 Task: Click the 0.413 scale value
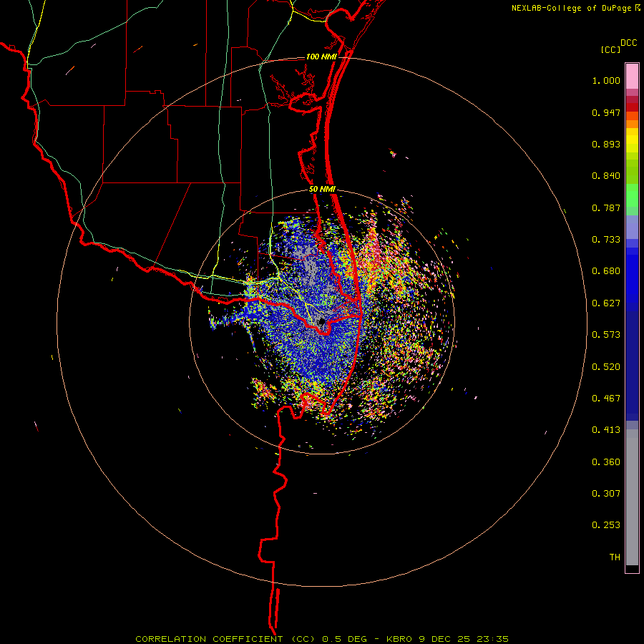[x=606, y=430]
